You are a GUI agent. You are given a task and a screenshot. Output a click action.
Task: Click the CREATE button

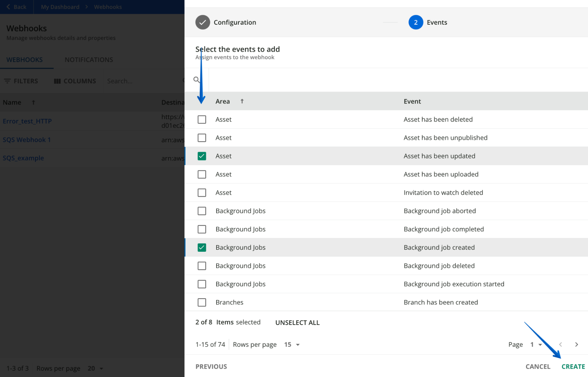(x=573, y=366)
